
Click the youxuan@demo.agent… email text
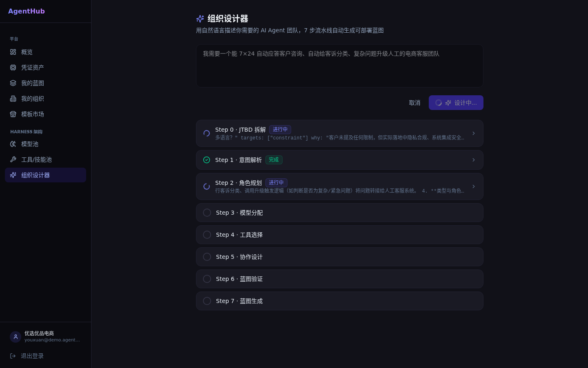click(x=52, y=340)
